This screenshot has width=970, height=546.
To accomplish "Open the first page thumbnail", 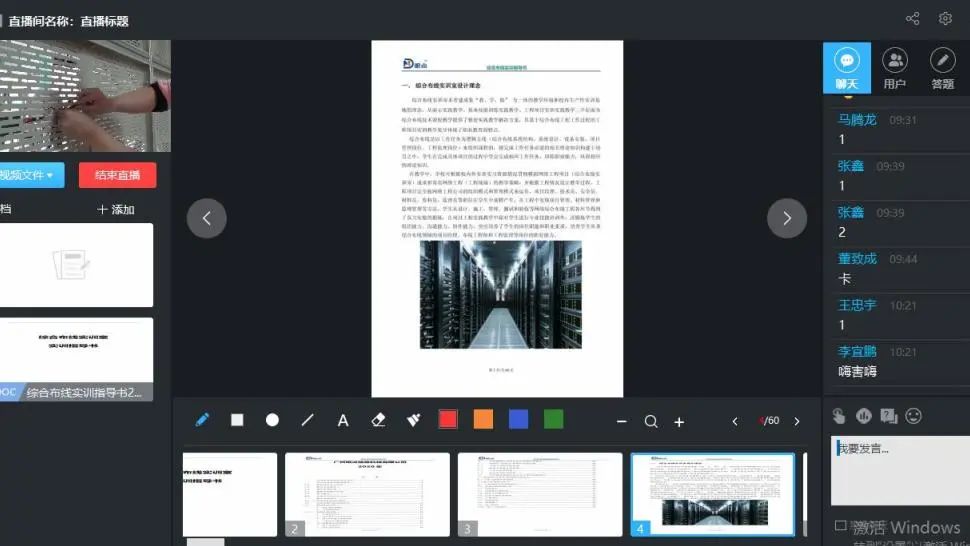I will [230, 495].
